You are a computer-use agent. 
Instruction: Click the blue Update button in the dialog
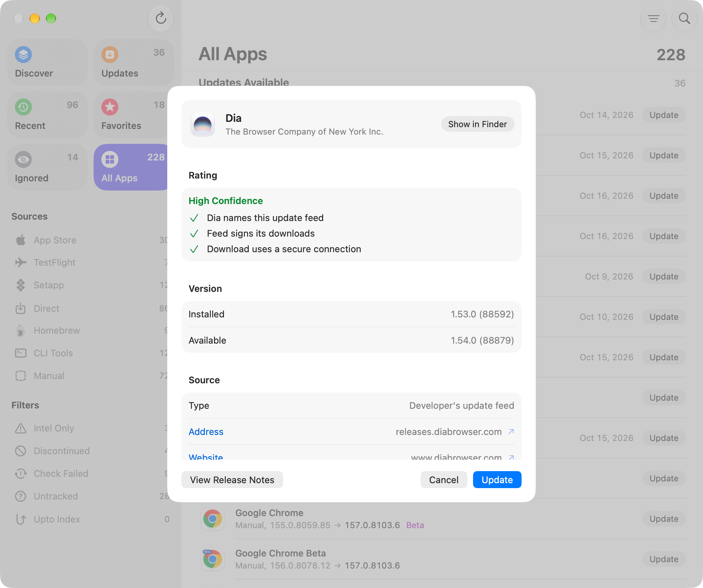(497, 480)
